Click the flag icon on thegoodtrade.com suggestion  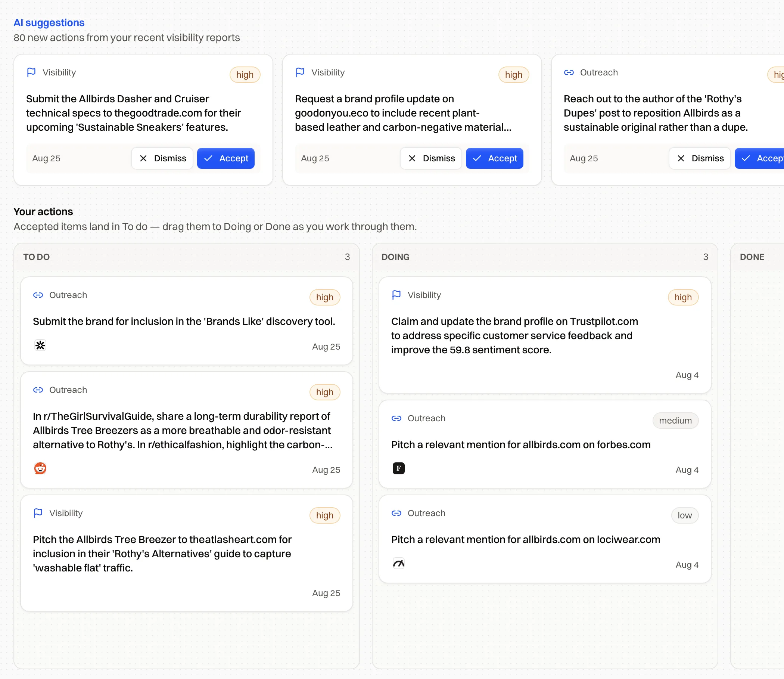pyautogui.click(x=31, y=72)
